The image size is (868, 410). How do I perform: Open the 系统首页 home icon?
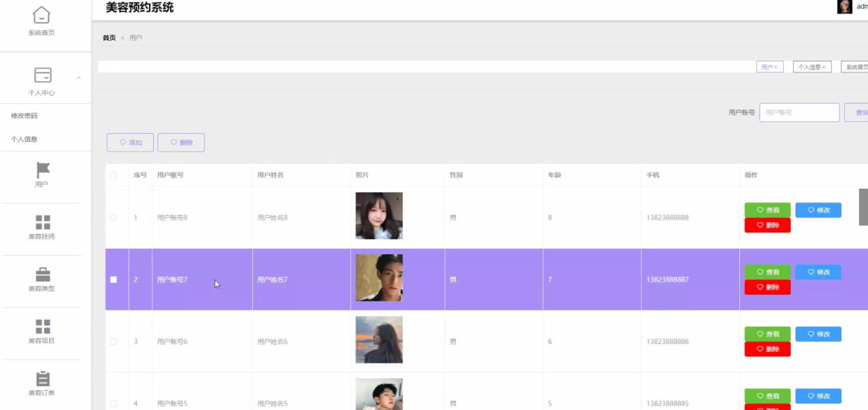(41, 14)
